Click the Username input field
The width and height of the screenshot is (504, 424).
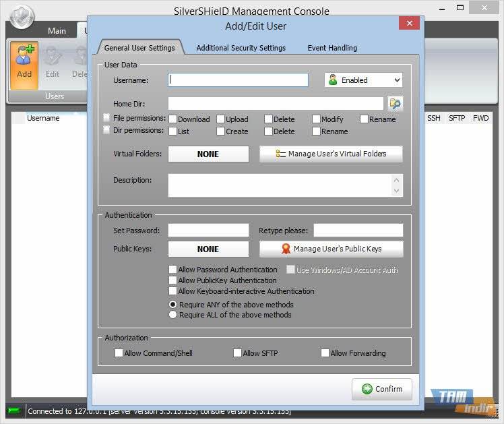click(238, 80)
